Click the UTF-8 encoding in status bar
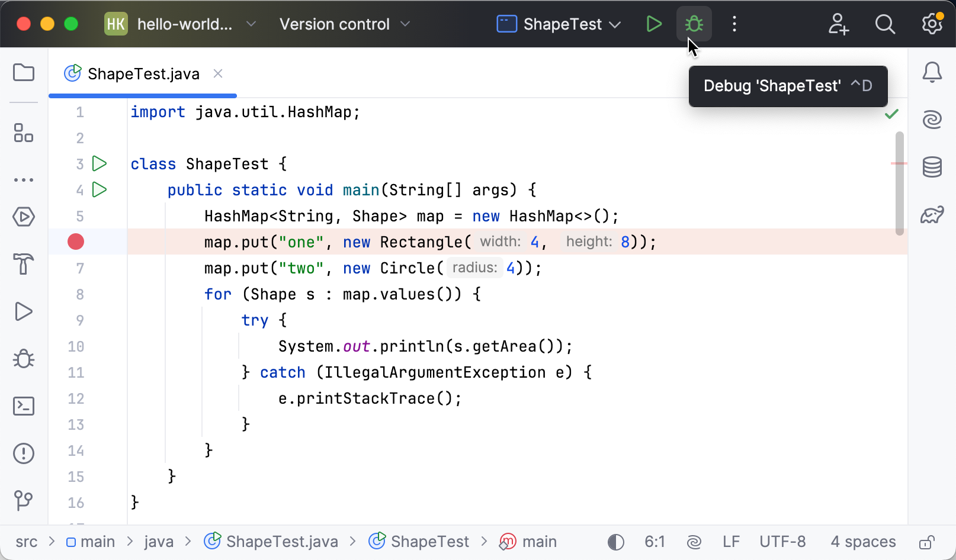956x560 pixels. pos(782,542)
